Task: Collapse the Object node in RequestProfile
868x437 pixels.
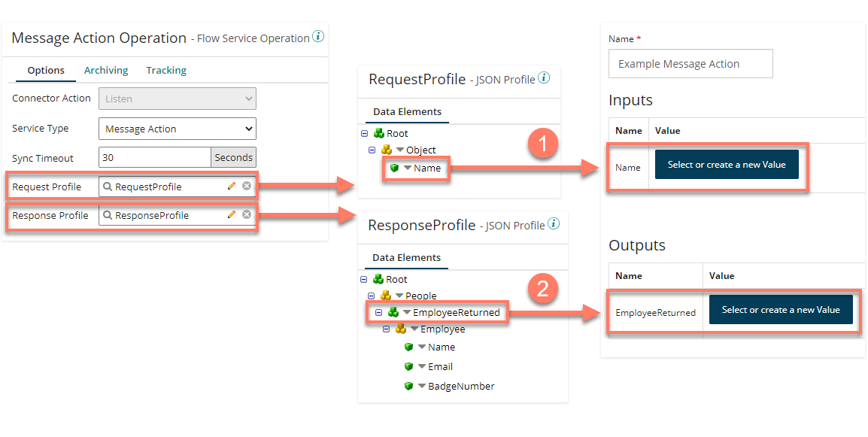Action: (372, 150)
